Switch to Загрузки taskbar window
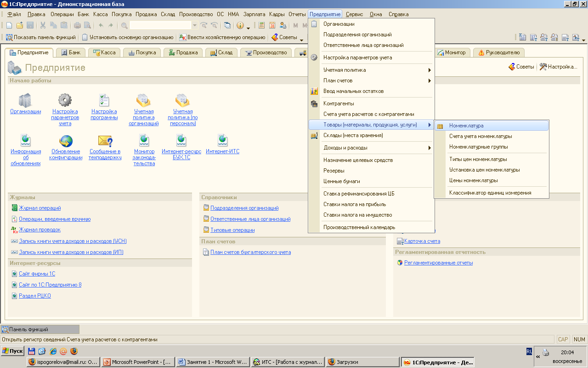The image size is (588, 368). (x=363, y=362)
